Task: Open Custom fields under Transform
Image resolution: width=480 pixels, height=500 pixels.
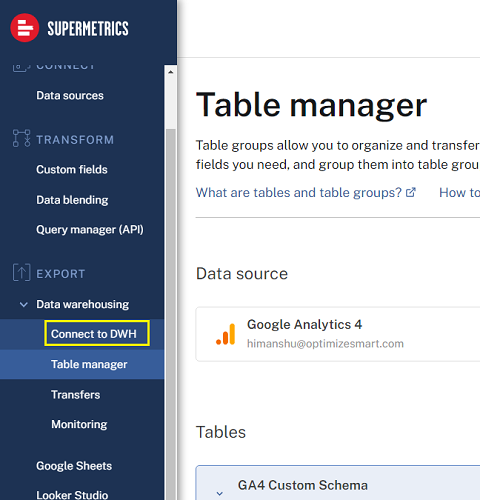Action: [72, 170]
